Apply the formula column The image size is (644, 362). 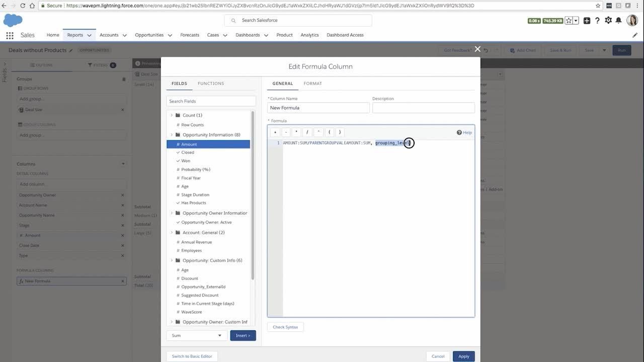click(x=464, y=356)
